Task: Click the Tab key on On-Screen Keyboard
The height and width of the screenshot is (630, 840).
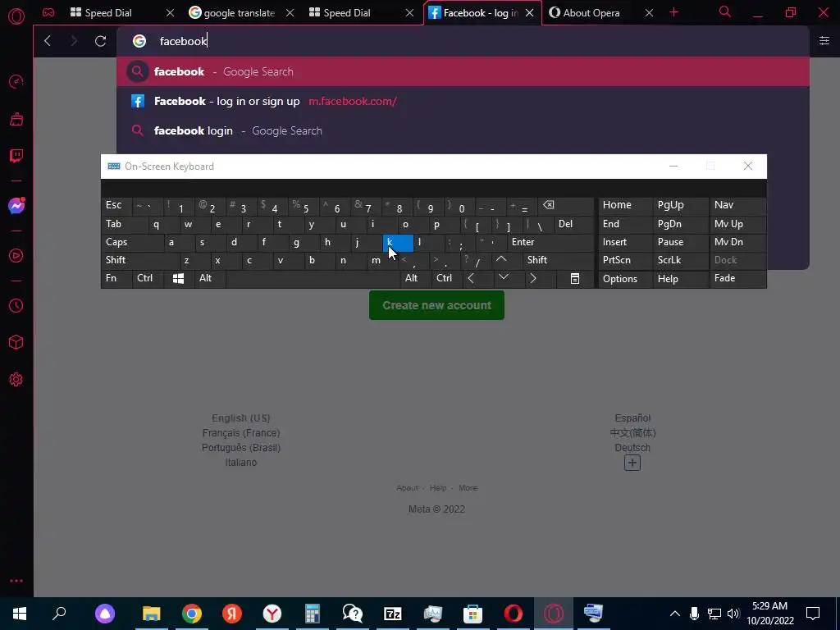Action: pyautogui.click(x=125, y=224)
